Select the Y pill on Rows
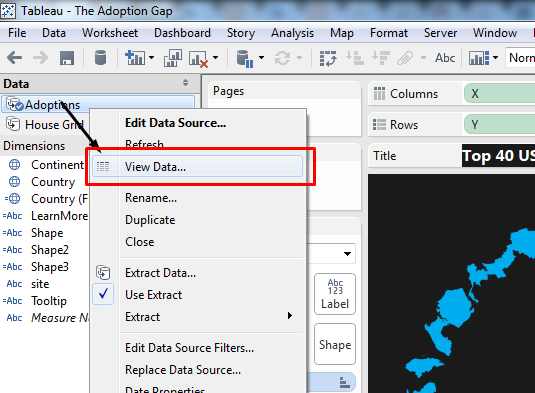This screenshot has height=393, width=535. point(500,125)
